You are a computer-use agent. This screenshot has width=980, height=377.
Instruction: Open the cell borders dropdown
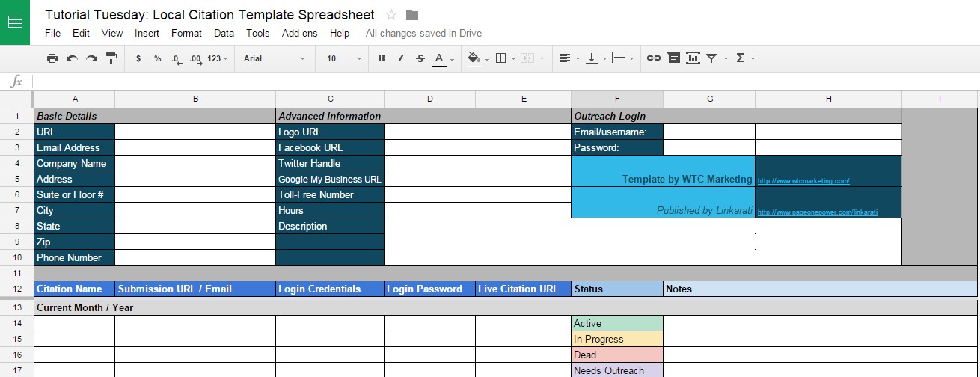[x=505, y=58]
